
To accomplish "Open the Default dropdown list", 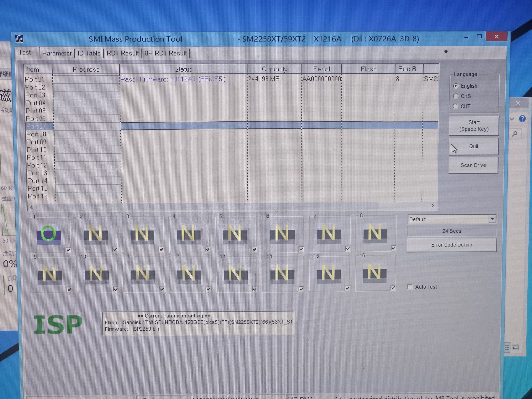I will [x=492, y=219].
